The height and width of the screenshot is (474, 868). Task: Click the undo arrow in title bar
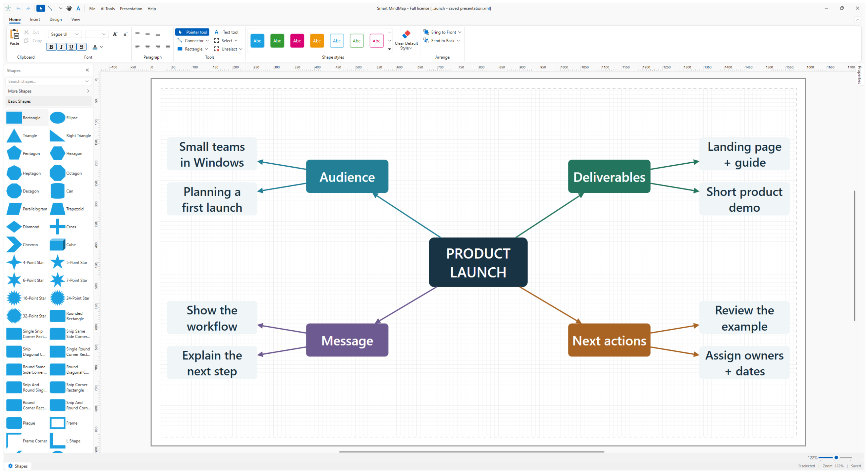(x=19, y=8)
